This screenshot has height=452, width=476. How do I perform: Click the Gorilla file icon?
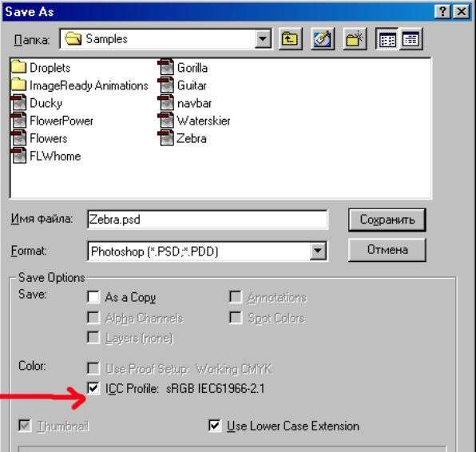(166, 67)
